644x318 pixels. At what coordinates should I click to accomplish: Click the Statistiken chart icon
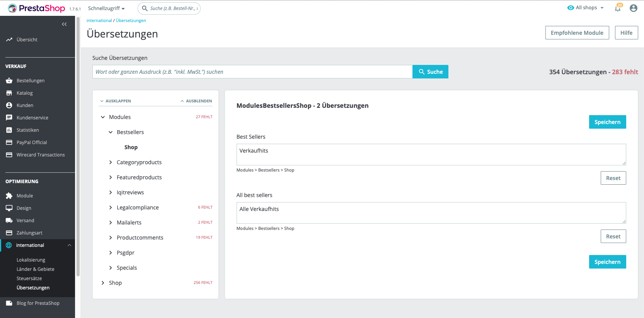(9, 130)
